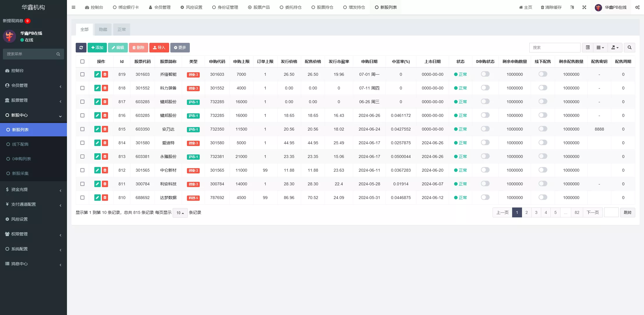Delete stock 815 via its trash icon
The height and width of the screenshot is (315, 644).
[x=105, y=129]
